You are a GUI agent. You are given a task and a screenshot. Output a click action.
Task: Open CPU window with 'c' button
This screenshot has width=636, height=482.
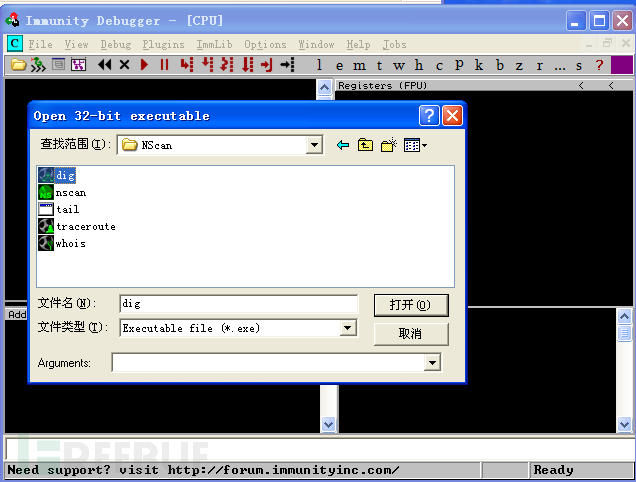pos(439,65)
